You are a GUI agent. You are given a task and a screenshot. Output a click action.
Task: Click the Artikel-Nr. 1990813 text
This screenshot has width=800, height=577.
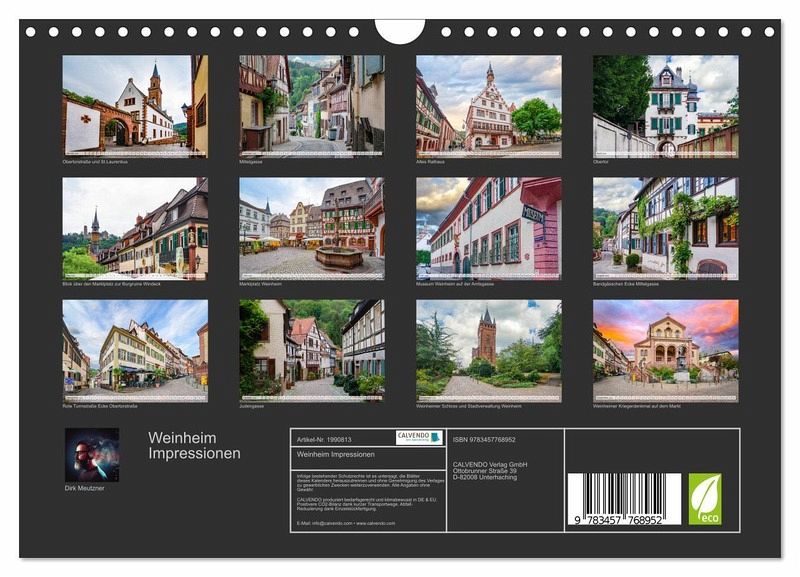pos(324,439)
